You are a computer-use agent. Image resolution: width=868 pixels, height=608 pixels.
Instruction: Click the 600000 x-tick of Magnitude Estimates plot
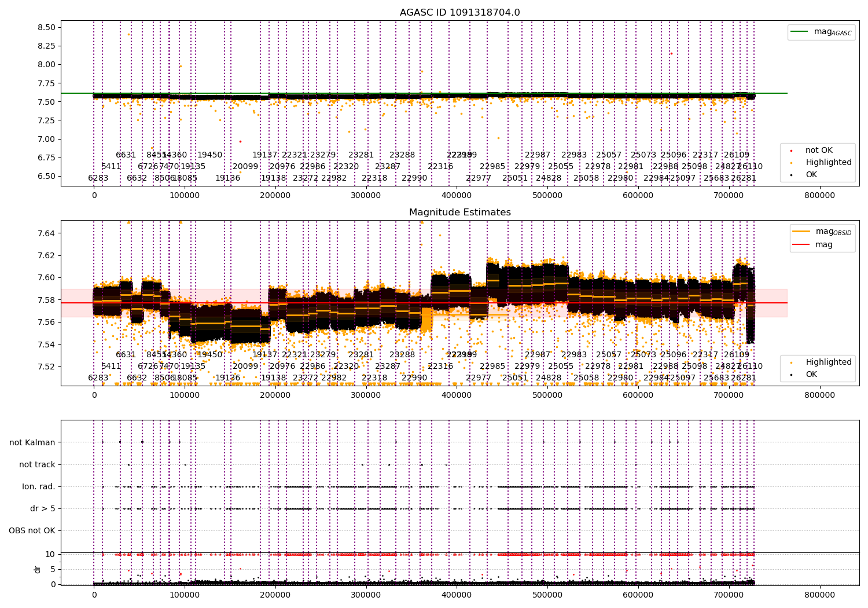(638, 395)
